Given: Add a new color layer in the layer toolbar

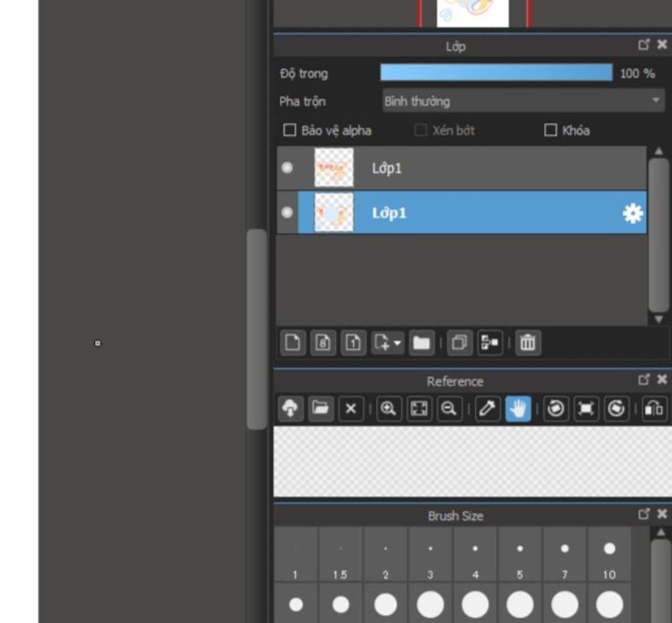Looking at the screenshot, I should pos(293,343).
